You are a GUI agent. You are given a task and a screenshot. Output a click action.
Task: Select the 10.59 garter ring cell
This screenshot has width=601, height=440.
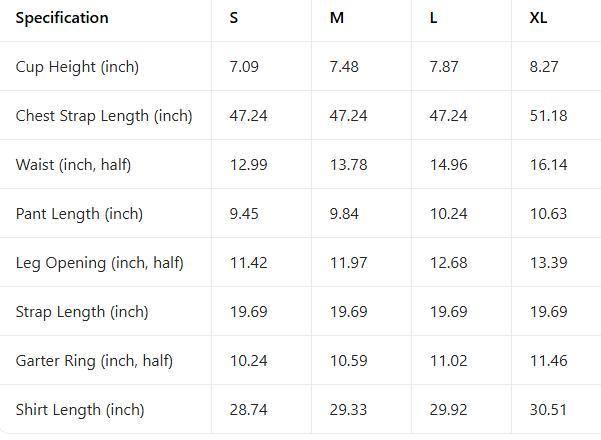pos(348,361)
